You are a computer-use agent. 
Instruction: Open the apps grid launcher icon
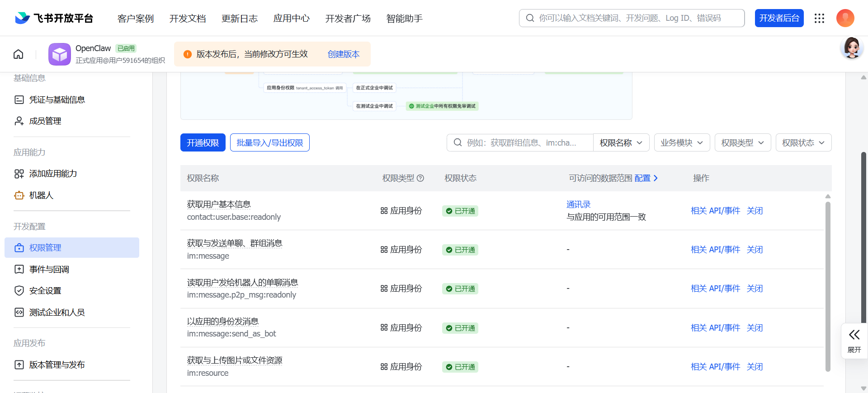click(819, 18)
